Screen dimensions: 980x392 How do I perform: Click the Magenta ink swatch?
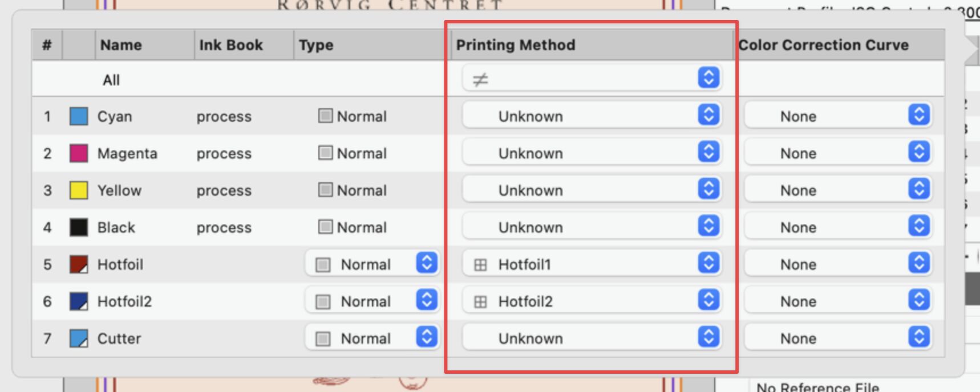[79, 153]
